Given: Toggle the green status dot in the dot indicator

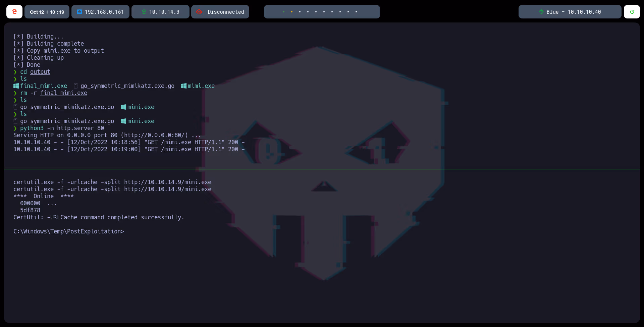Looking at the screenshot, I should click(284, 12).
